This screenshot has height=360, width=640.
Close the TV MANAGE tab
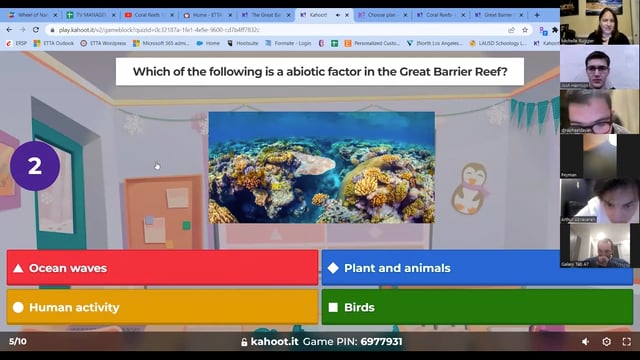coord(113,15)
